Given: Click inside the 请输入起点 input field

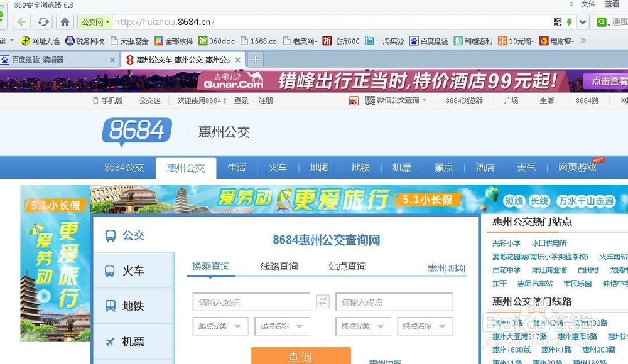Looking at the screenshot, I should coord(250,302).
